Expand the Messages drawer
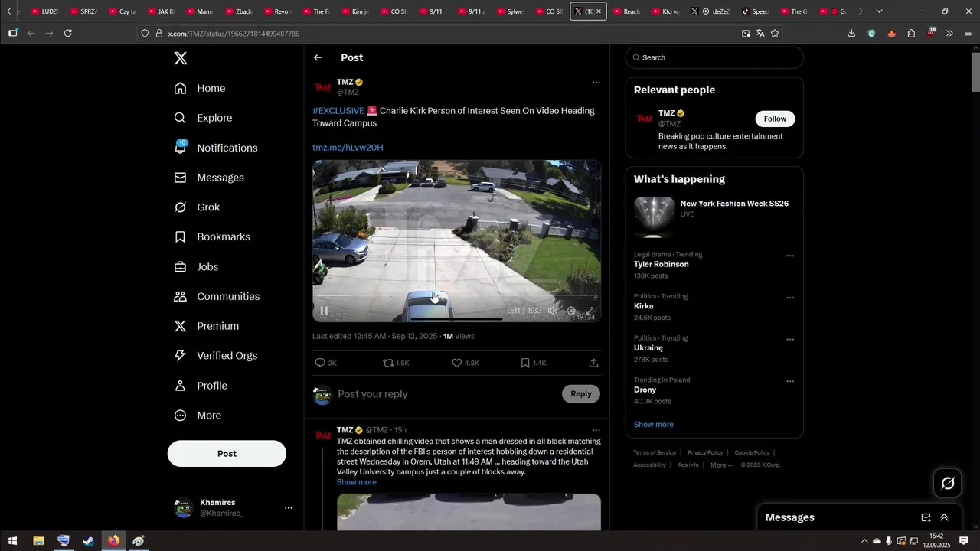This screenshot has height=551, width=980. tap(944, 518)
